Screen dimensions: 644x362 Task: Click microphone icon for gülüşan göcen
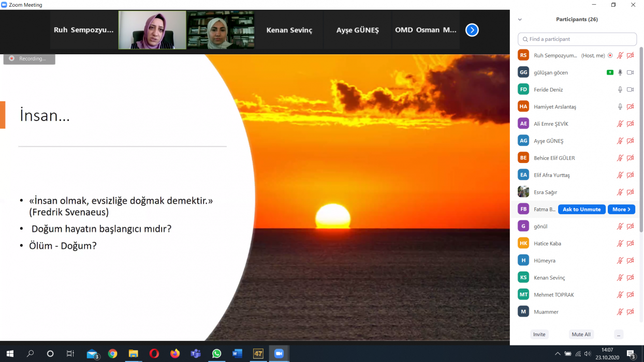click(x=620, y=72)
